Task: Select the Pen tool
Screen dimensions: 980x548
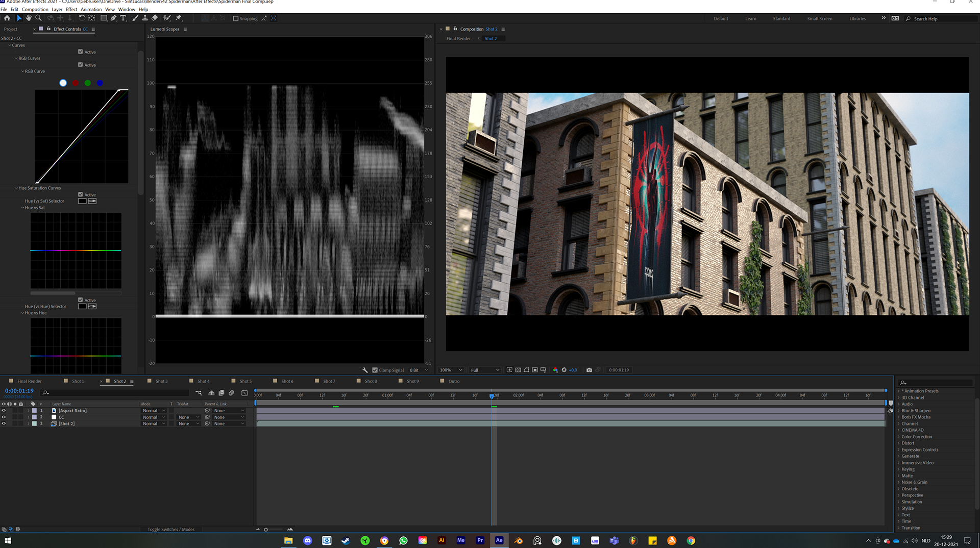Action: (x=113, y=18)
